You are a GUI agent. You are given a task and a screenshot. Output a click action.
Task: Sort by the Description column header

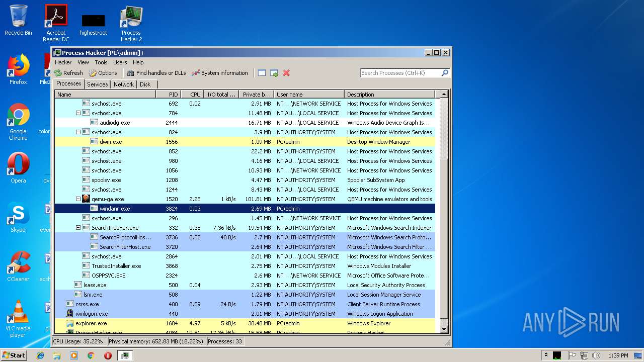[389, 95]
